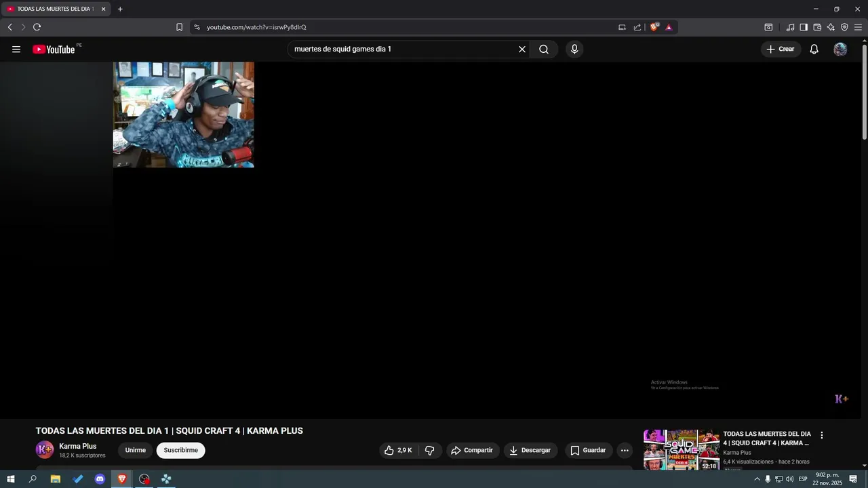Save video with Guardar button
Screen dimensions: 868x488
pyautogui.click(x=589, y=450)
